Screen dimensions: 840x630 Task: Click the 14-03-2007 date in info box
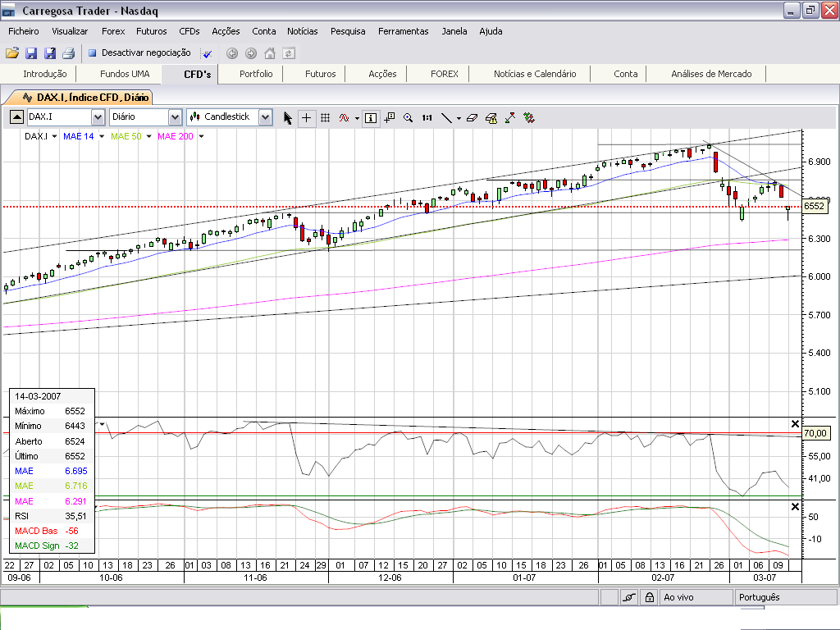(38, 396)
